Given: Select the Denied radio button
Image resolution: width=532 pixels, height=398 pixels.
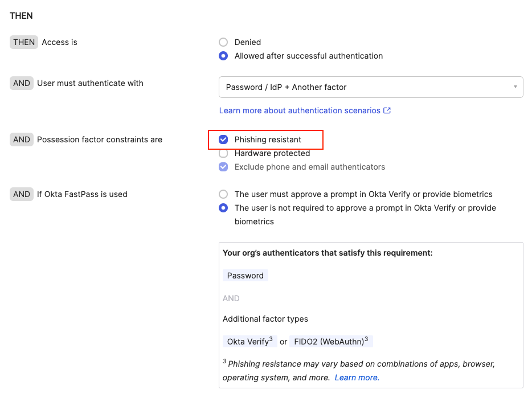Looking at the screenshot, I should 223,42.
